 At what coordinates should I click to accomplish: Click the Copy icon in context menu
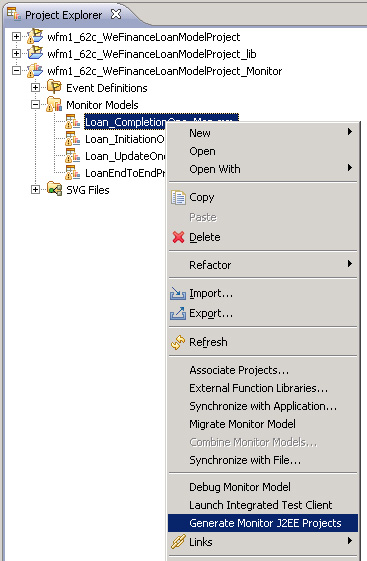[x=178, y=197]
